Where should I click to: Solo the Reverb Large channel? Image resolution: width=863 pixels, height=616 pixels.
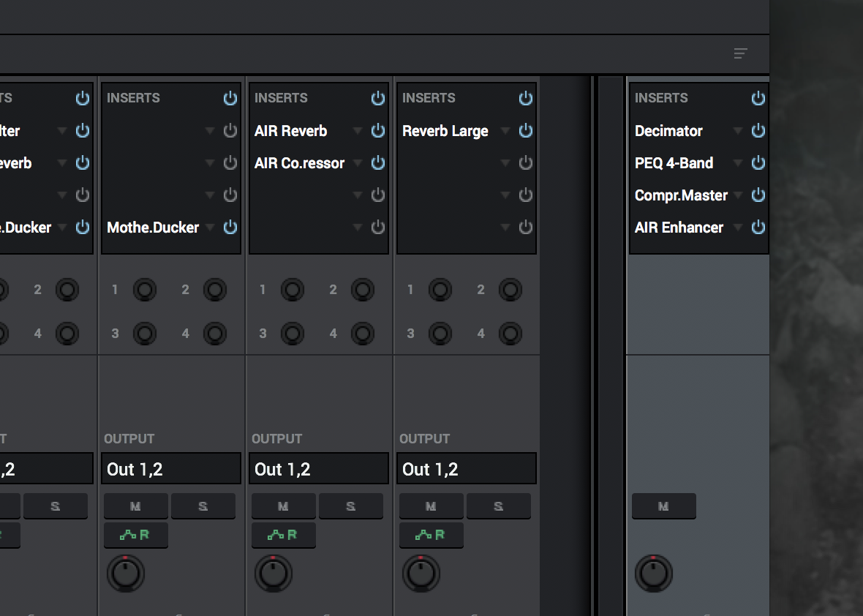point(498,506)
